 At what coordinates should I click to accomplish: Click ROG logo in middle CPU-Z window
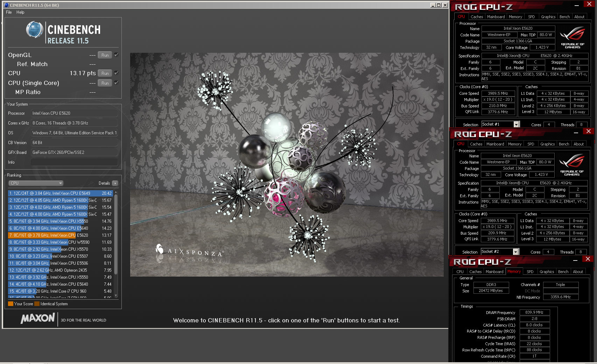point(572,165)
